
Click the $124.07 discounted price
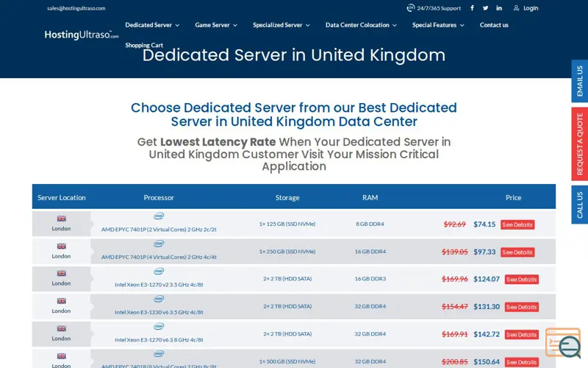[x=487, y=280]
